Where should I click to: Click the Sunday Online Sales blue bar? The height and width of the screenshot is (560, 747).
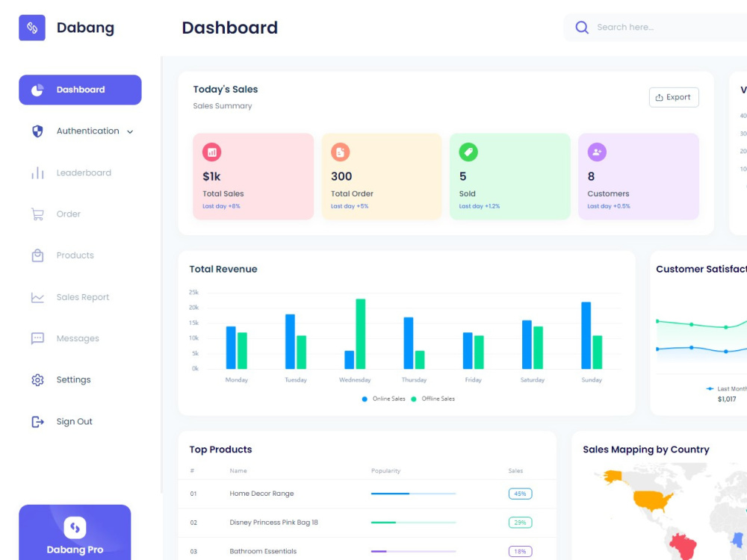tap(586, 335)
